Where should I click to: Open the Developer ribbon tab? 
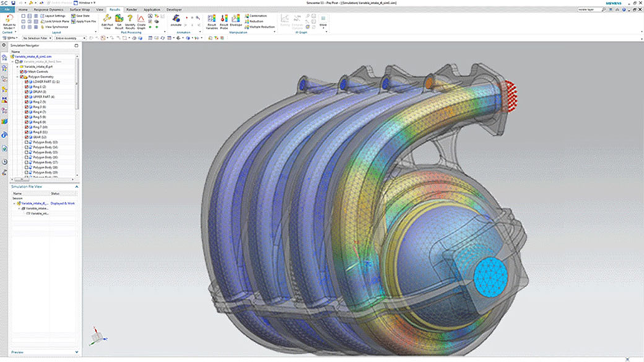click(x=174, y=9)
